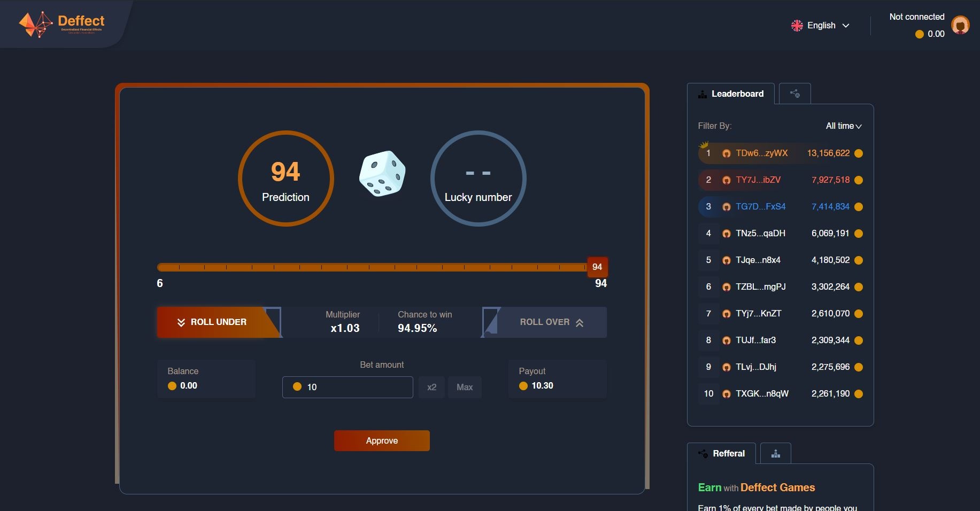Expand the All time filter dropdown

843,126
